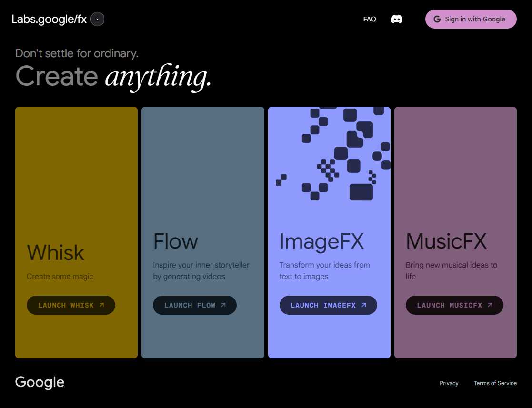Viewport: 532px width, 408px height.
Task: Sign in with Google
Action: pos(471,19)
